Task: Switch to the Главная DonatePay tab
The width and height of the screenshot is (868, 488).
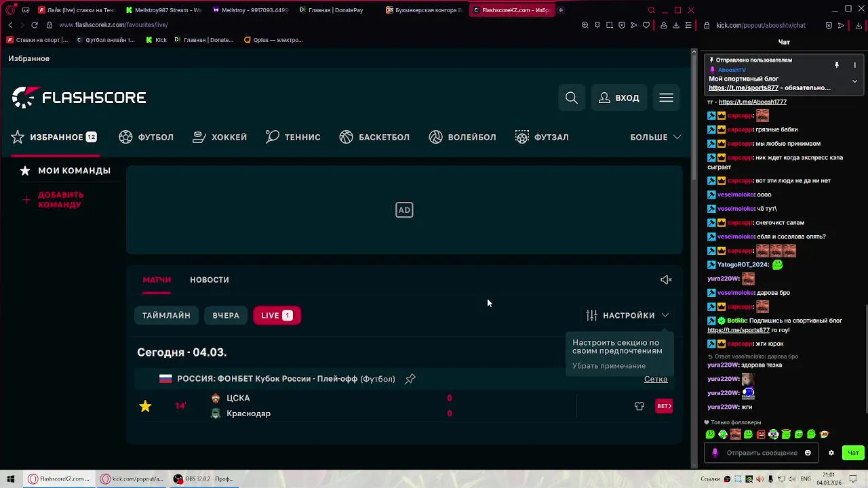Action: 332,10
